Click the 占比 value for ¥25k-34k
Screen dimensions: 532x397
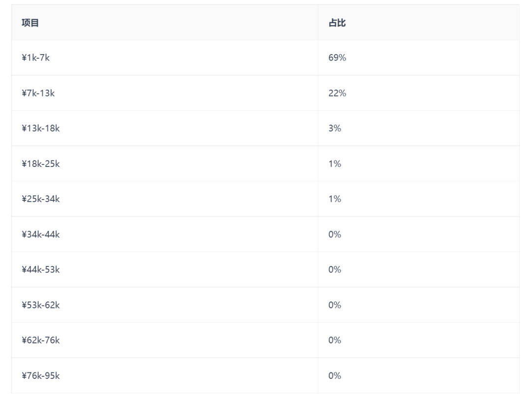[x=335, y=199]
